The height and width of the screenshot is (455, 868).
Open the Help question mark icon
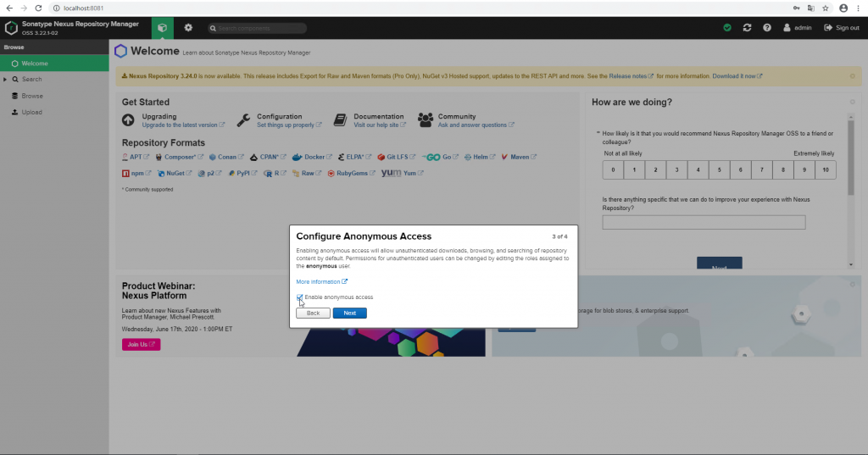[x=766, y=28]
